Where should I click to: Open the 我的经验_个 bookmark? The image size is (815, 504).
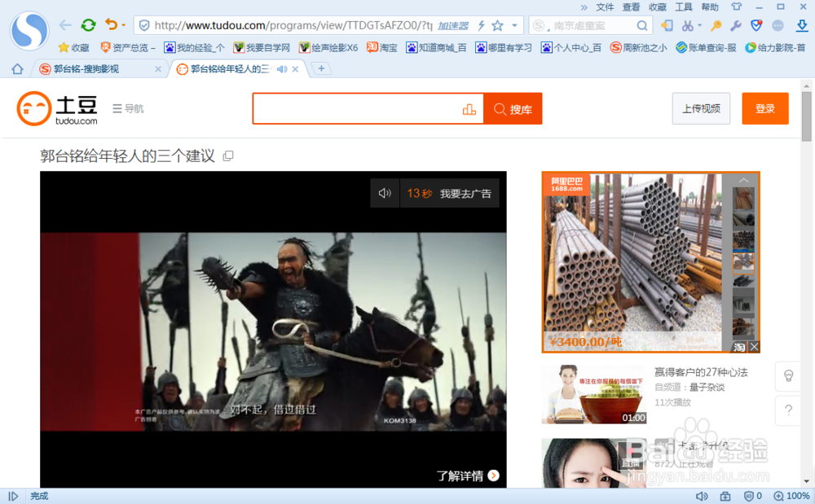pyautogui.click(x=195, y=48)
